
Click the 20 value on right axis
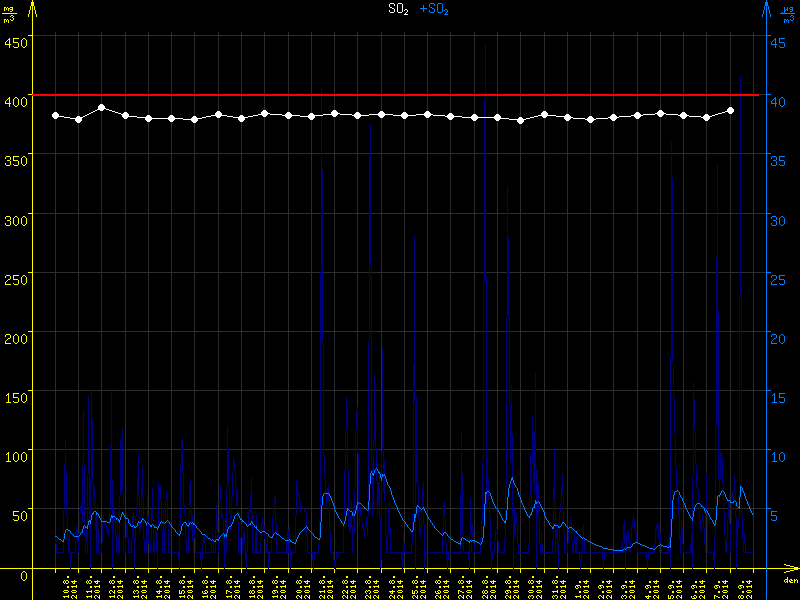pos(780,337)
